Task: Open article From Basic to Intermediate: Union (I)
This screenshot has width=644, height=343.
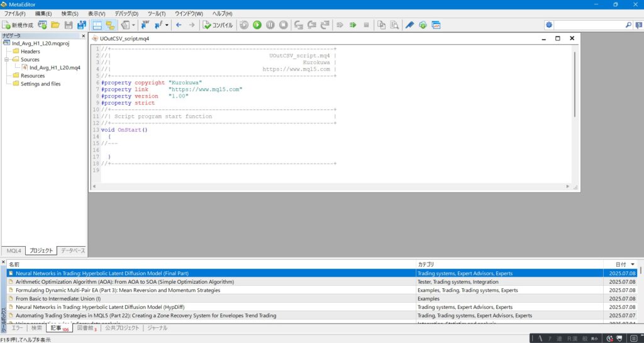Action: pyautogui.click(x=58, y=299)
